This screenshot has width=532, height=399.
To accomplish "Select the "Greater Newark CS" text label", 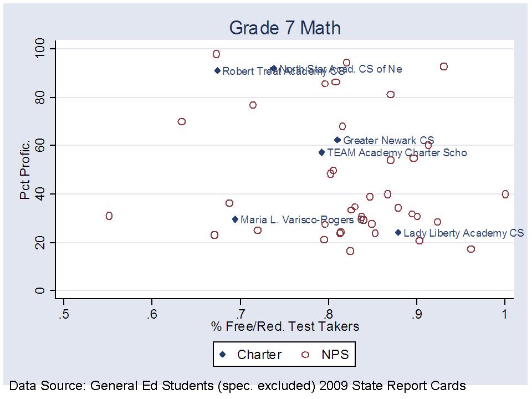I will point(388,141).
